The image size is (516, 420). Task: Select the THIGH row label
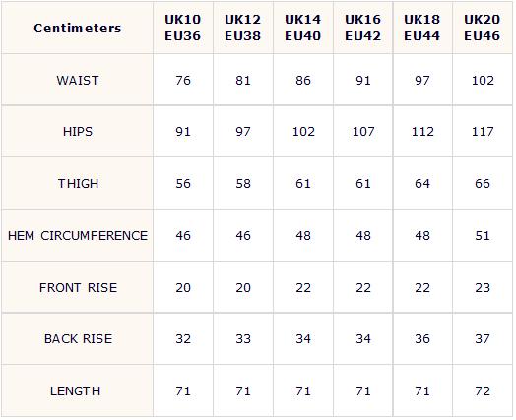[x=78, y=183]
